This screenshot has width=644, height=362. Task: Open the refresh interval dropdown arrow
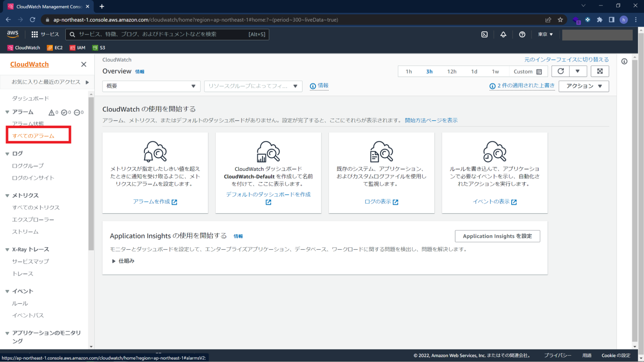click(x=578, y=71)
